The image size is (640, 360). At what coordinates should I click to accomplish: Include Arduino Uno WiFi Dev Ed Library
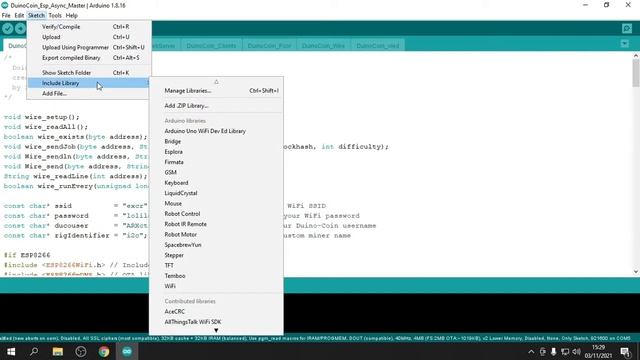click(216, 131)
